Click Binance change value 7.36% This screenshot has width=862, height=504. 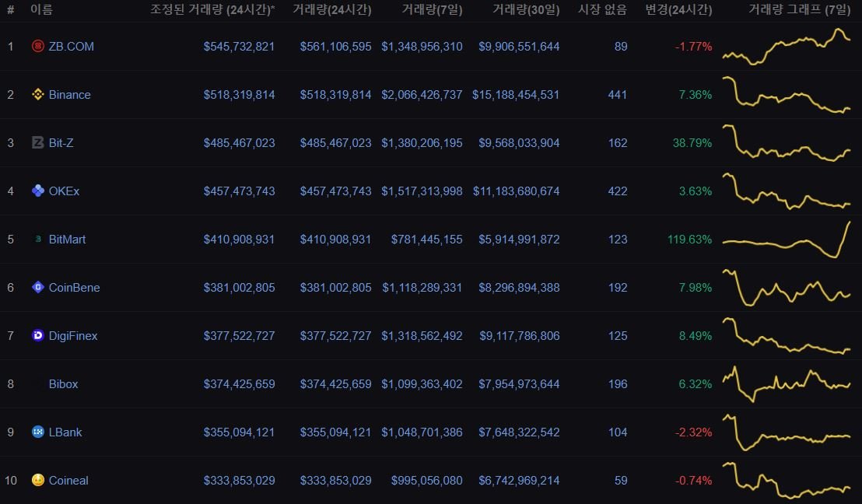(x=696, y=95)
